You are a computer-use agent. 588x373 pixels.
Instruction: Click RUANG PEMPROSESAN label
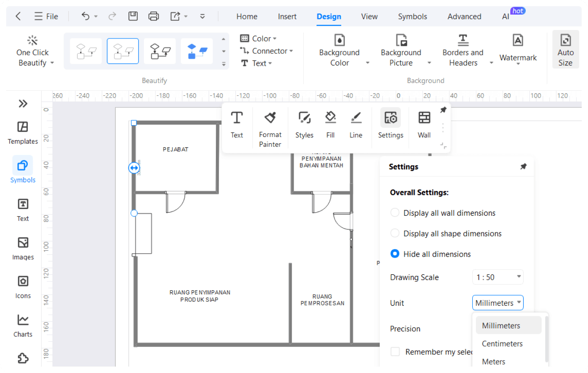pos(322,300)
